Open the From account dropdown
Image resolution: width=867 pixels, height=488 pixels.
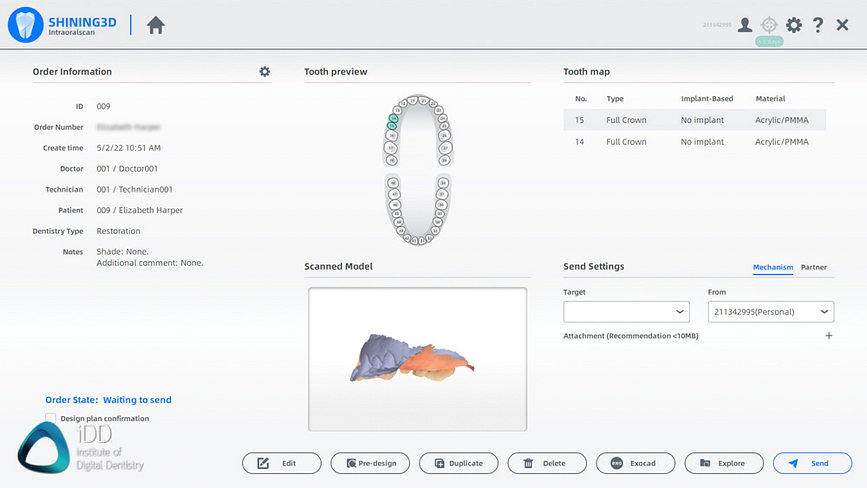tap(770, 312)
